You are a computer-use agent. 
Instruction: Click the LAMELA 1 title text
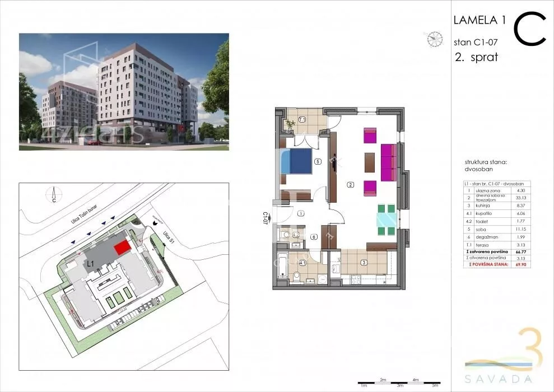click(x=479, y=21)
